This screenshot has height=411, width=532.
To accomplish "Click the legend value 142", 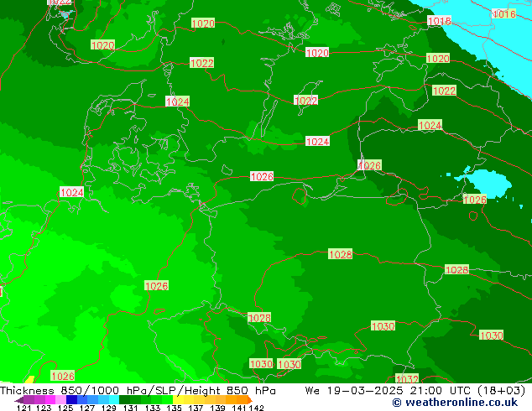I will pyautogui.click(x=256, y=408).
